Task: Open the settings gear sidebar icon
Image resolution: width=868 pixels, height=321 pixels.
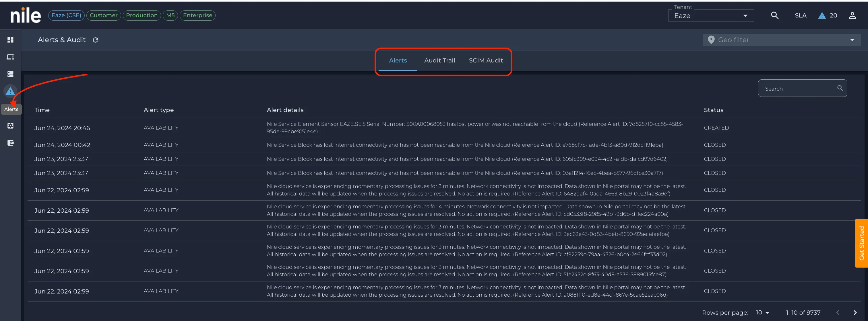Action: pos(10,126)
